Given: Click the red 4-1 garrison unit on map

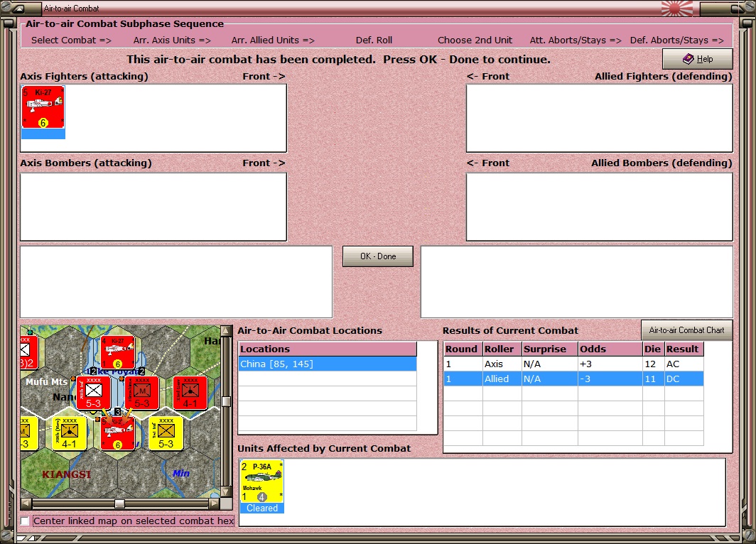Looking at the screenshot, I should 190,393.
